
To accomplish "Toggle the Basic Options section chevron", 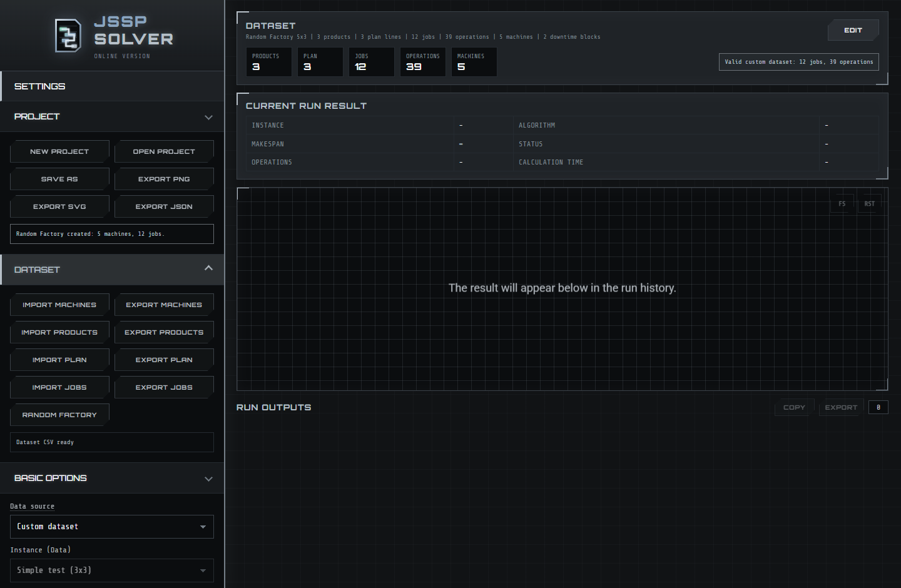I will 208,479.
